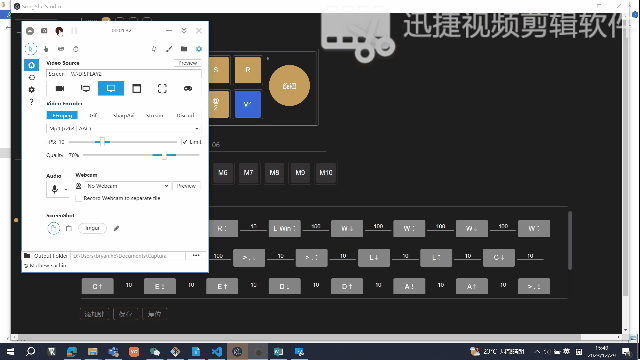
Task: Click the microphone Audio button
Action: [55, 189]
